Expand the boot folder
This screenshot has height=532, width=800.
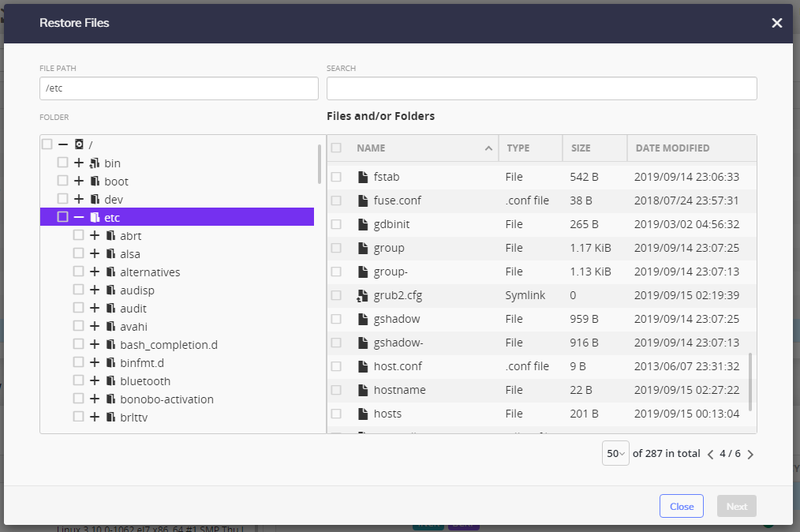(79, 181)
